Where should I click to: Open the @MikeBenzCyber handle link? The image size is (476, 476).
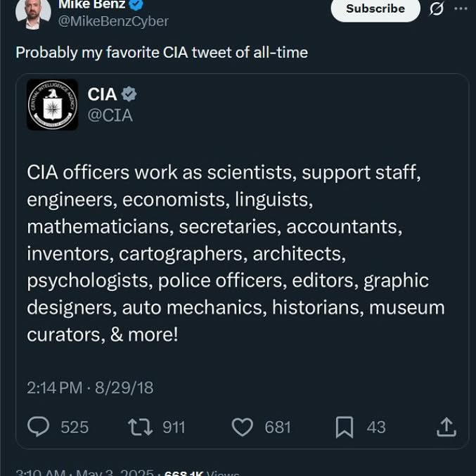click(113, 21)
